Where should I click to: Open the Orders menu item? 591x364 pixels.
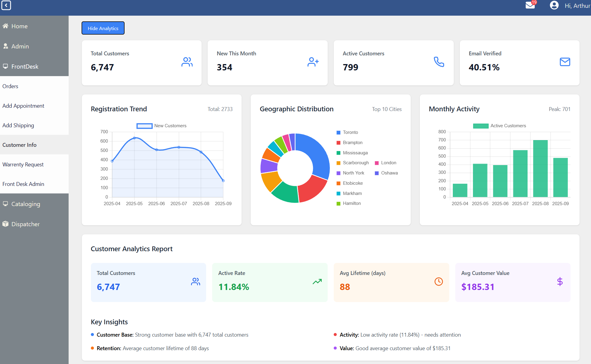tap(10, 86)
